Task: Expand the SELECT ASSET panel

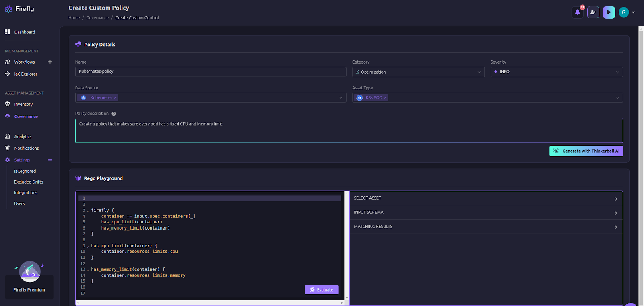Action: tap(486, 198)
